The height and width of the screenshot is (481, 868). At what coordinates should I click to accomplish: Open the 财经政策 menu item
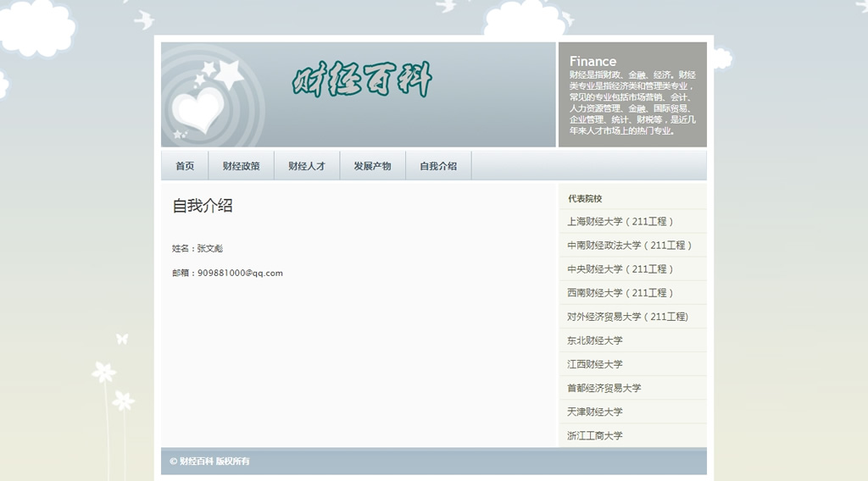tap(241, 166)
